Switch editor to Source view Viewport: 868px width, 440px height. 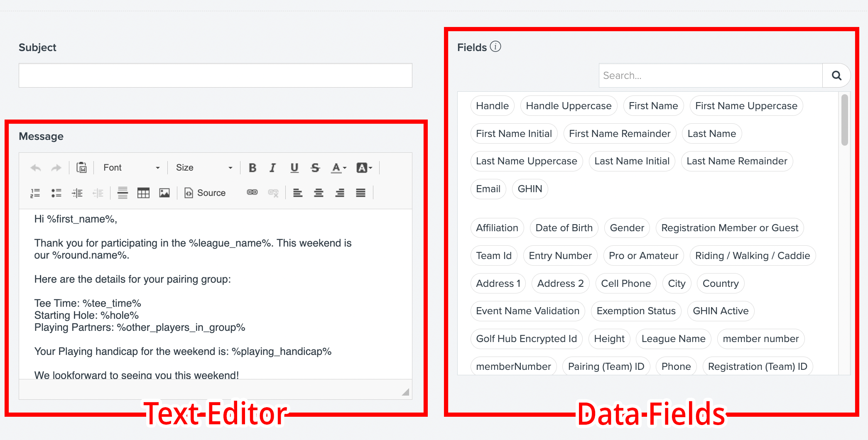(x=205, y=193)
